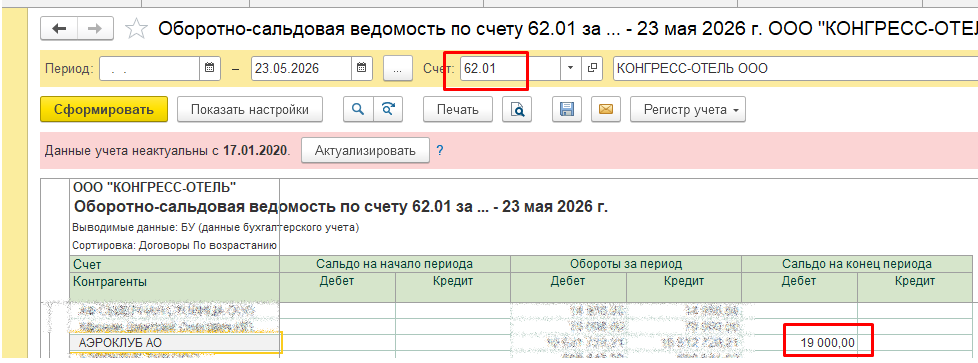Go back with the left arrow button

coord(59,29)
